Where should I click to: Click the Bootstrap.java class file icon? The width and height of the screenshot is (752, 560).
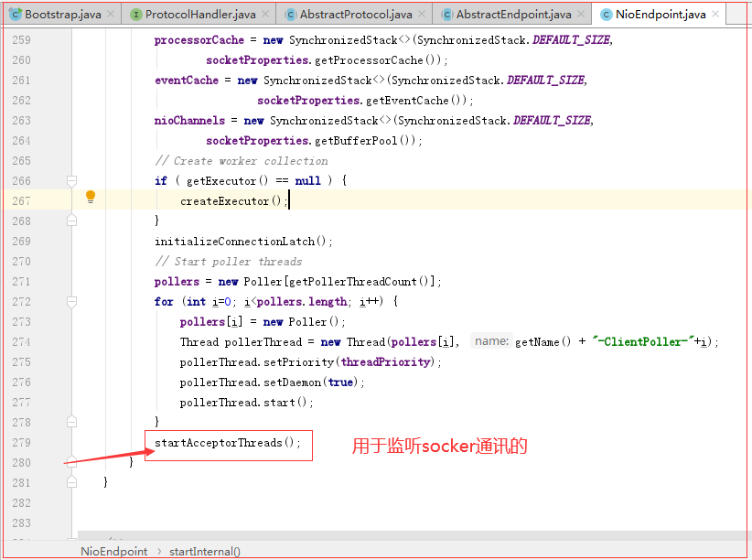tap(16, 15)
